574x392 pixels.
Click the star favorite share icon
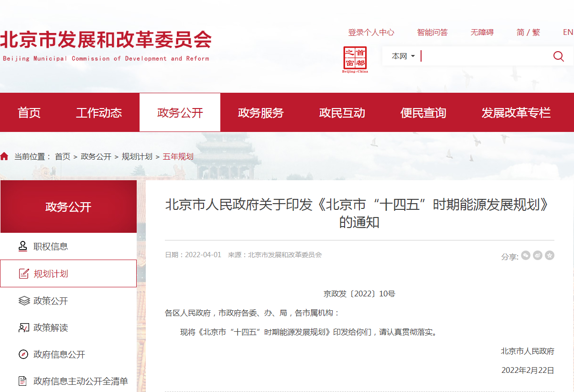[551, 256]
